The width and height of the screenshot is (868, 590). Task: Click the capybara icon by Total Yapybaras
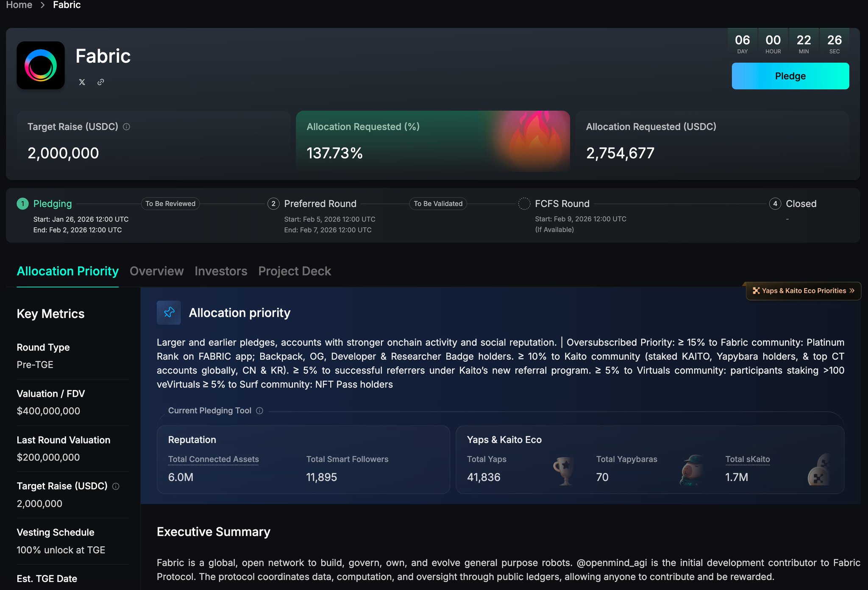pyautogui.click(x=692, y=470)
